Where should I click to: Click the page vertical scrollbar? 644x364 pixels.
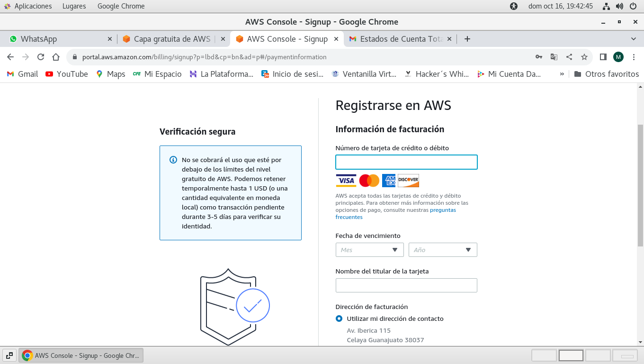coord(640,185)
